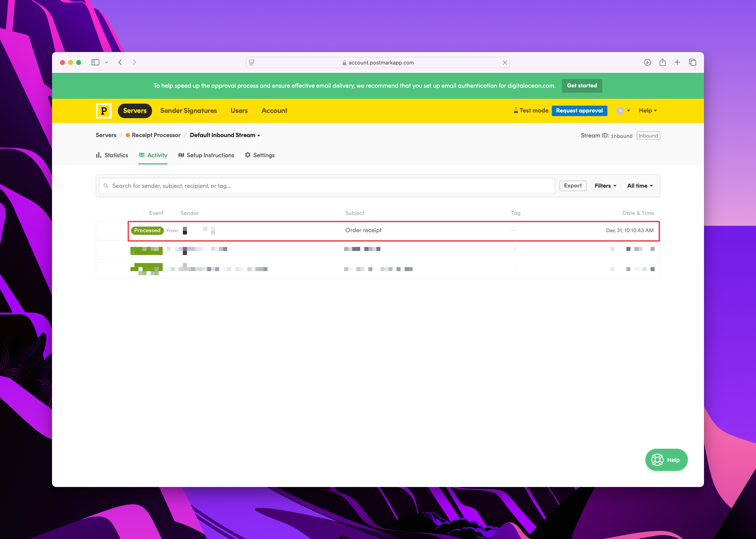This screenshot has height=539, width=756.
Task: Click the website settings icon in address bar
Action: click(x=252, y=62)
